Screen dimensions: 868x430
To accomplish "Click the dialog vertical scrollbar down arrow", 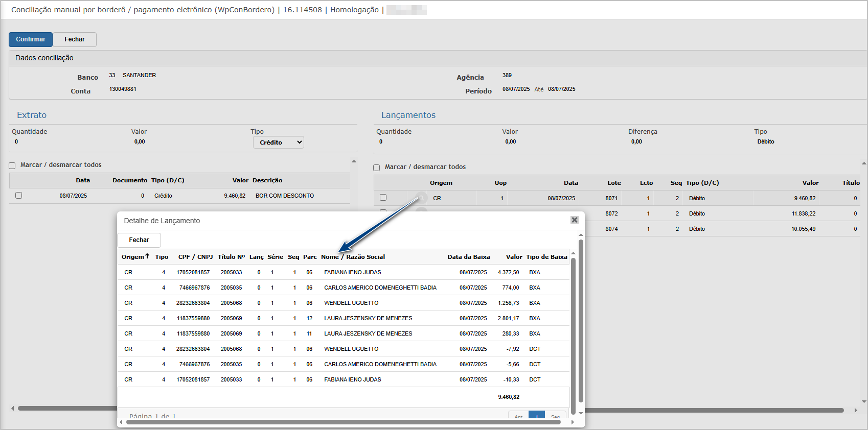I will click(581, 413).
